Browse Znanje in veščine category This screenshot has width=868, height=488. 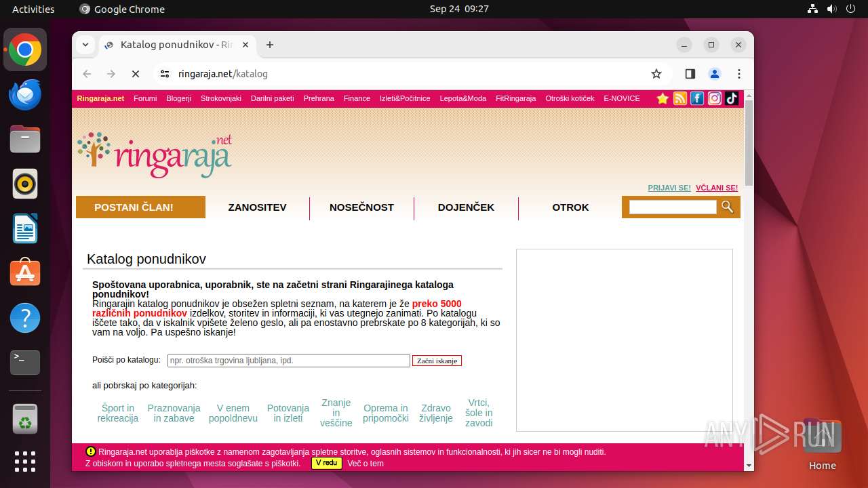336,413
